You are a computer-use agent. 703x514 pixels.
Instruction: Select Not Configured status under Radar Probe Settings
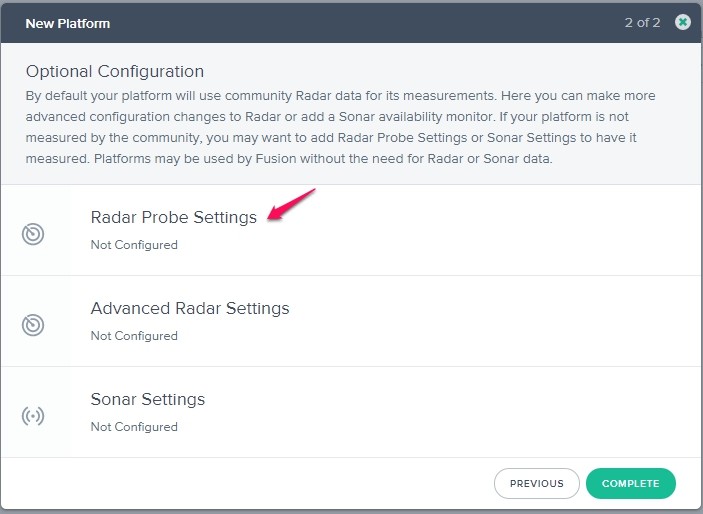tap(134, 245)
